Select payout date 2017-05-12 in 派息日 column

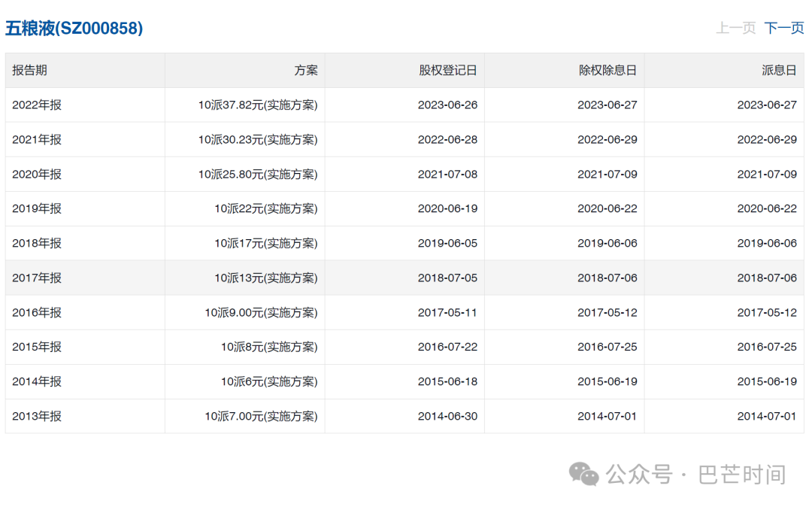pos(767,313)
